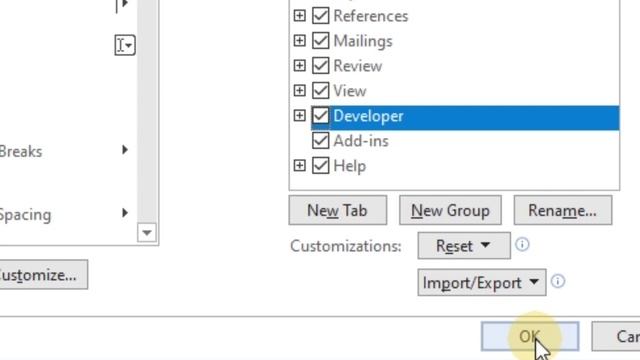Open the Reset customizations dropdown
The width and height of the screenshot is (640, 360).
464,246
